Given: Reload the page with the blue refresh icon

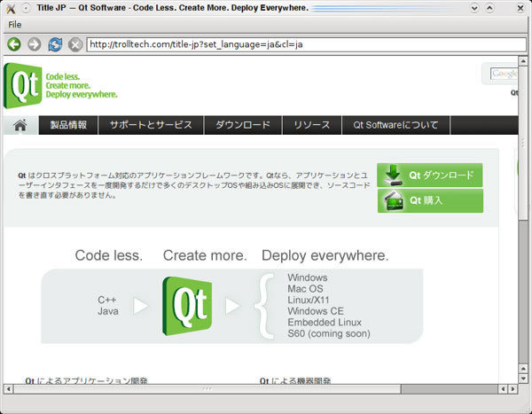Looking at the screenshot, I should [55, 44].
